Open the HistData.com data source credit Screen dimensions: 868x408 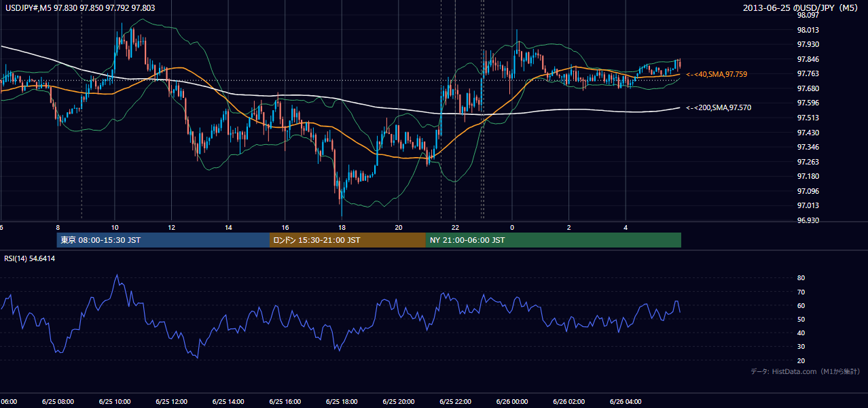click(805, 371)
